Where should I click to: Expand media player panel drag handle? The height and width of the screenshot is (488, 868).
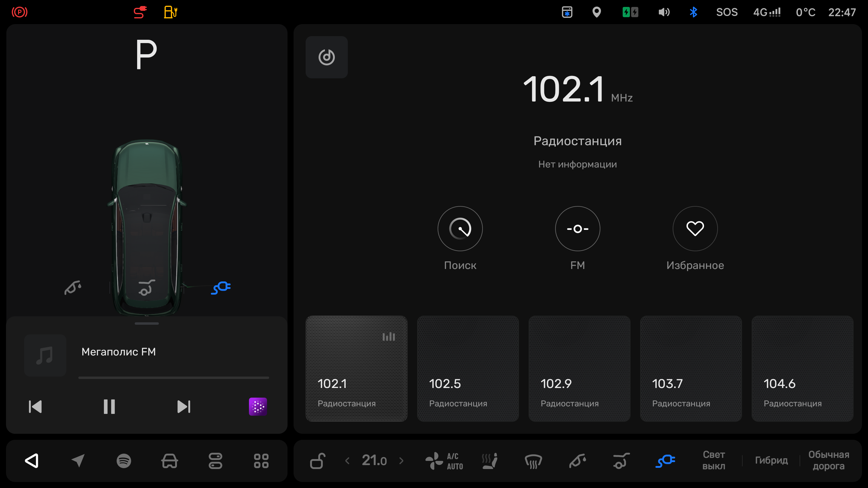[x=146, y=323]
